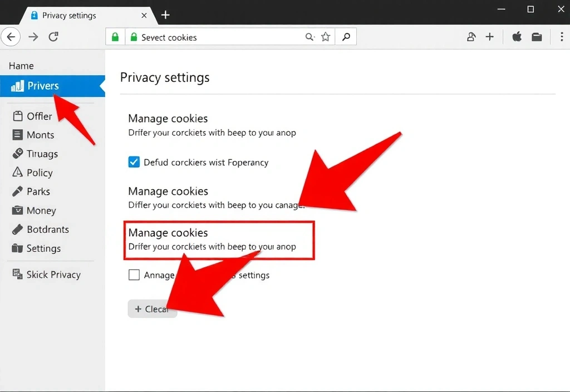
Task: Open the Monts section icon
Action: click(17, 135)
